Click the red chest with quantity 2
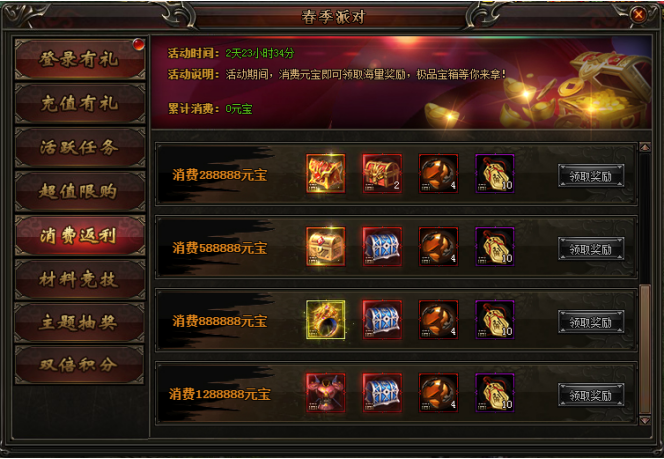The width and height of the screenshot is (664, 459). click(382, 174)
